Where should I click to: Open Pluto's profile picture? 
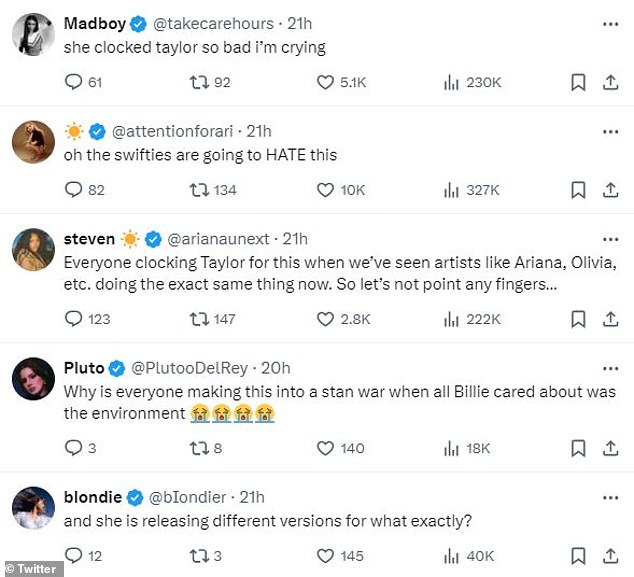coord(33,379)
